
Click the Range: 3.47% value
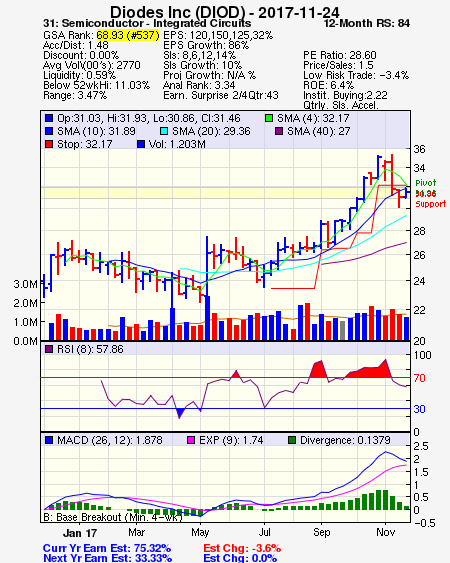(75, 96)
